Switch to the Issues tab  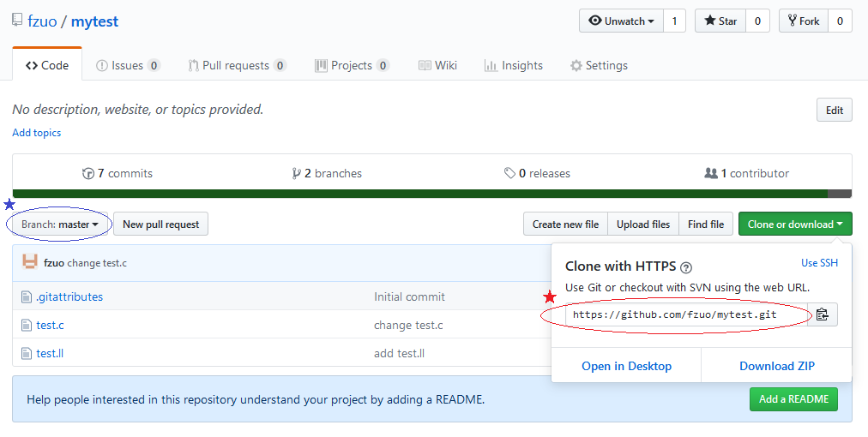(x=128, y=65)
